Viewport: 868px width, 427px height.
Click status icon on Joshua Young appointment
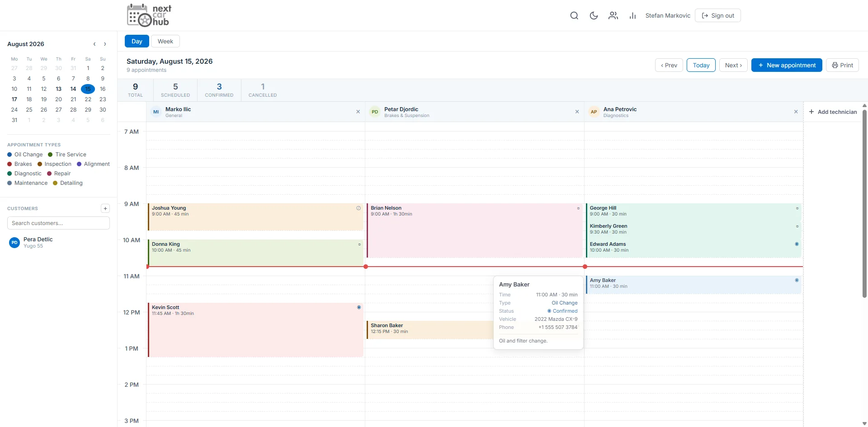point(359,208)
